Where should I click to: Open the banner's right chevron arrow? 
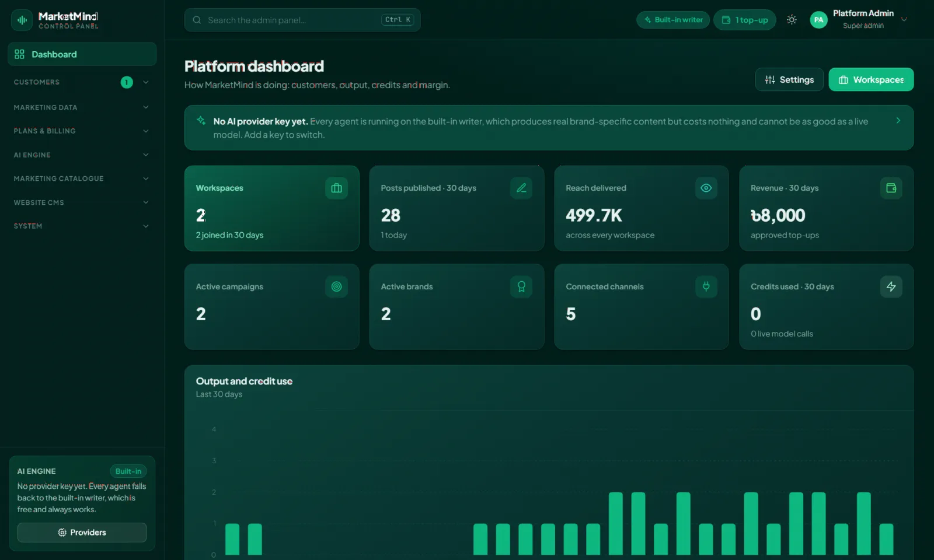(x=898, y=121)
